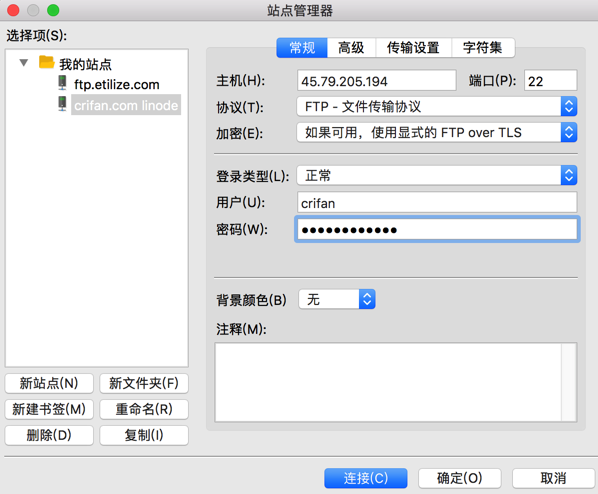Click the 新建书签(M) button
The width and height of the screenshot is (598, 494).
(x=49, y=409)
